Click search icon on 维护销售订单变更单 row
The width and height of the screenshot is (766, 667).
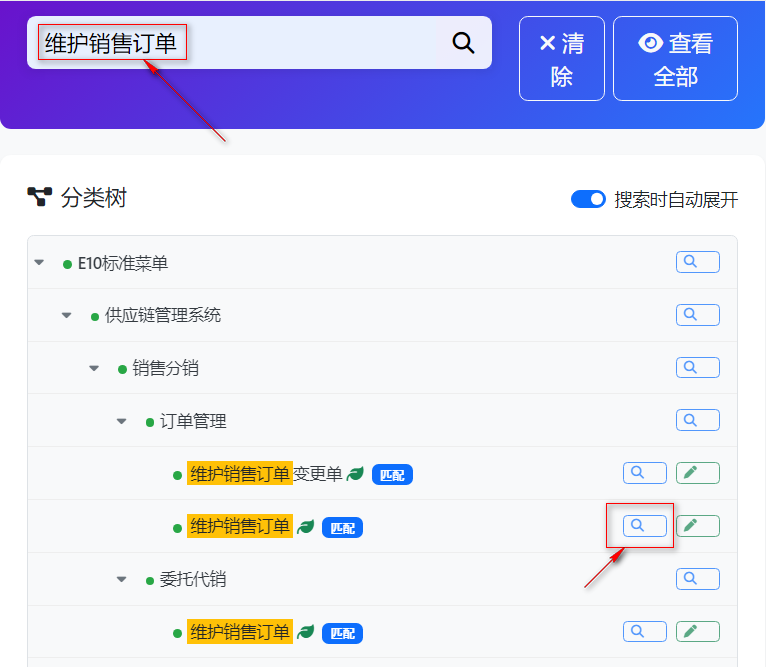click(644, 473)
